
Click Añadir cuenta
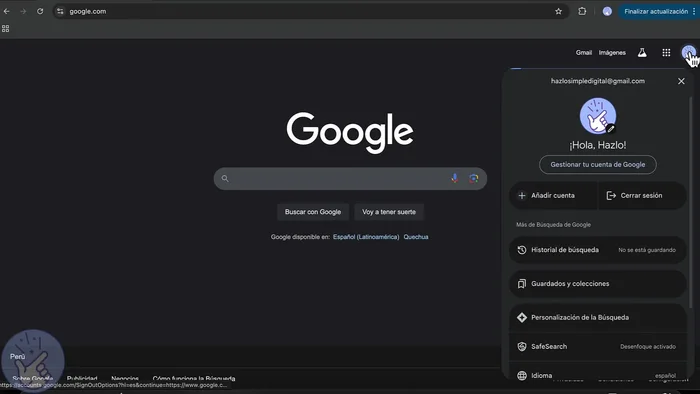[553, 195]
